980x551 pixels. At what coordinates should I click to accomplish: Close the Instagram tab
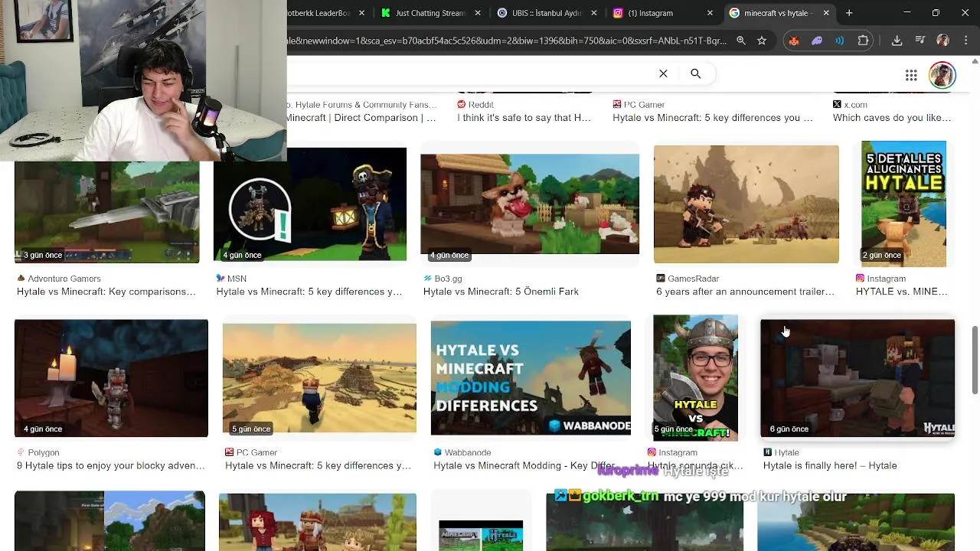pos(710,13)
